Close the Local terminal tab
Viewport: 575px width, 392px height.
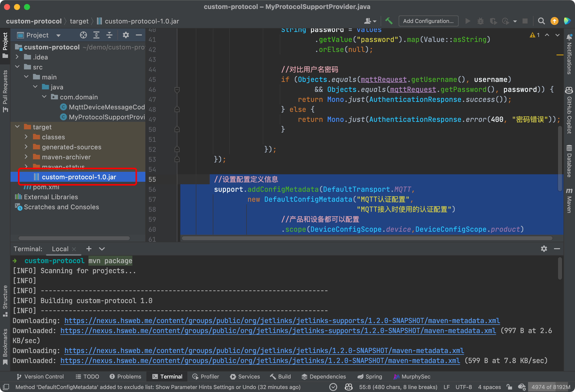click(x=74, y=249)
